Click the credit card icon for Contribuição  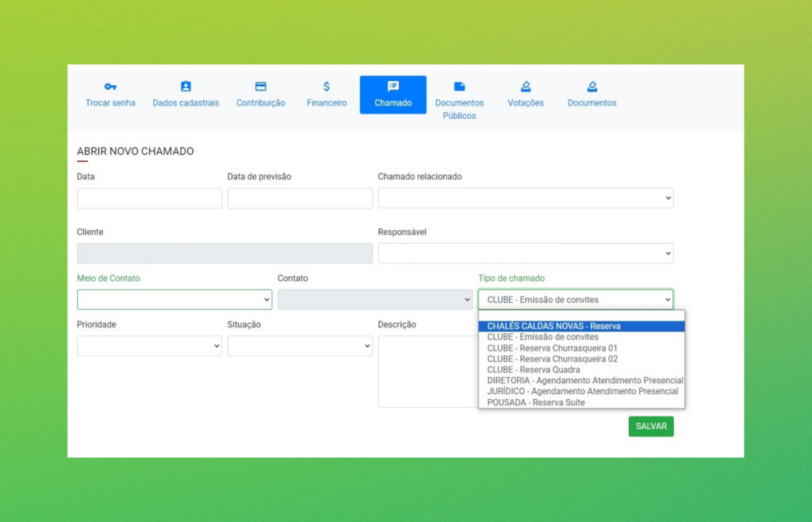pyautogui.click(x=260, y=86)
